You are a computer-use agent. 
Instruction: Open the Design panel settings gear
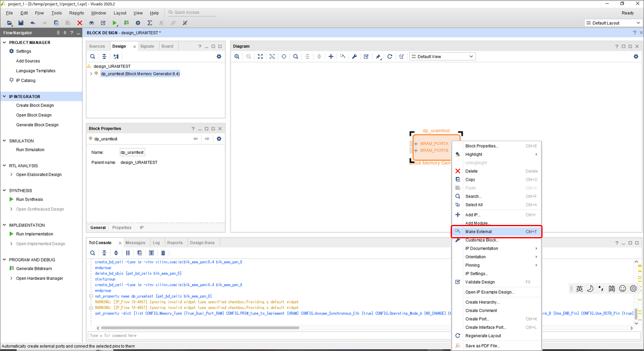coord(219,57)
